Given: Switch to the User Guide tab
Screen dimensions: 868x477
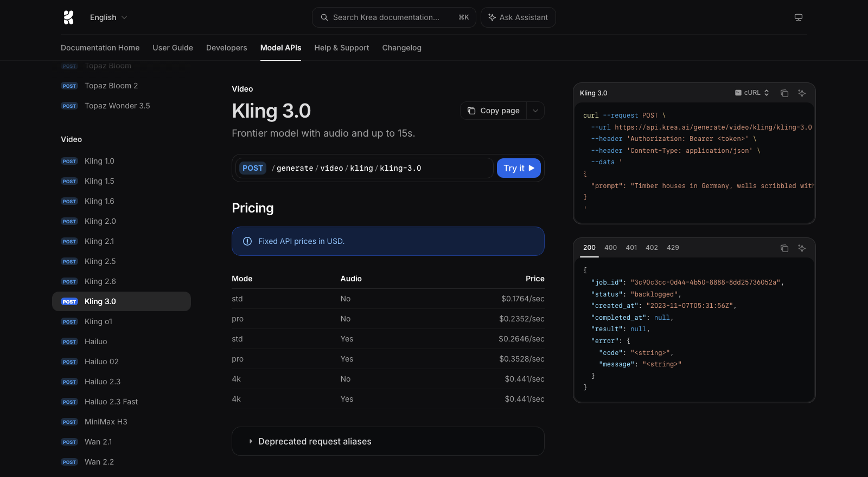Looking at the screenshot, I should 173,48.
